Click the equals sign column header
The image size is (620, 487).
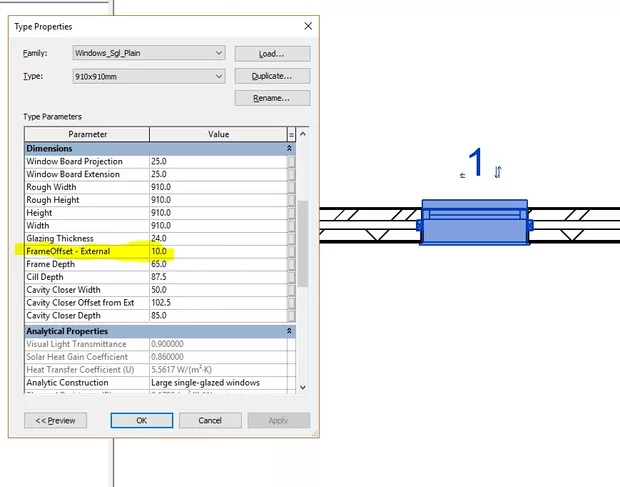tap(291, 134)
